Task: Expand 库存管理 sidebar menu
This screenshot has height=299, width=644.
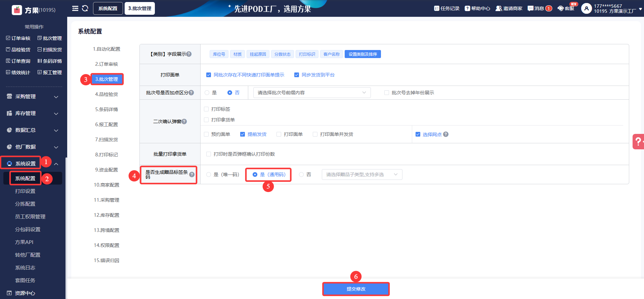Action: click(33, 113)
